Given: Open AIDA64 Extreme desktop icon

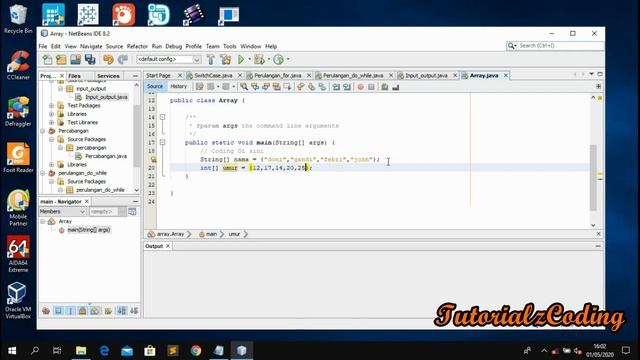Looking at the screenshot, I should [18, 254].
